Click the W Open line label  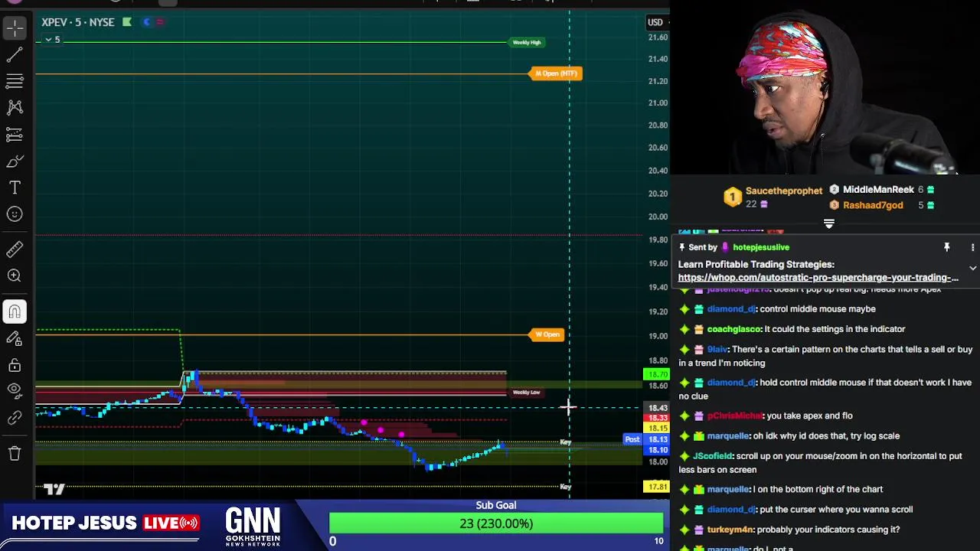coord(547,334)
